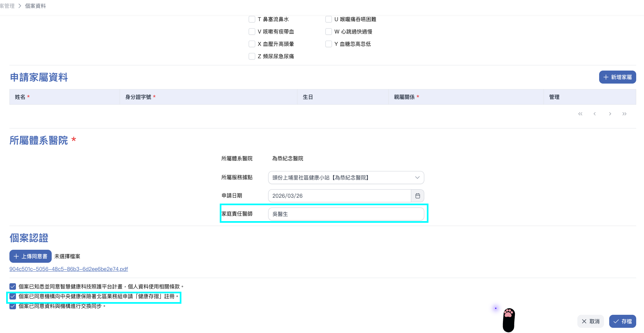
Task: Open the uploaded consent PDF link
Action: tap(69, 269)
